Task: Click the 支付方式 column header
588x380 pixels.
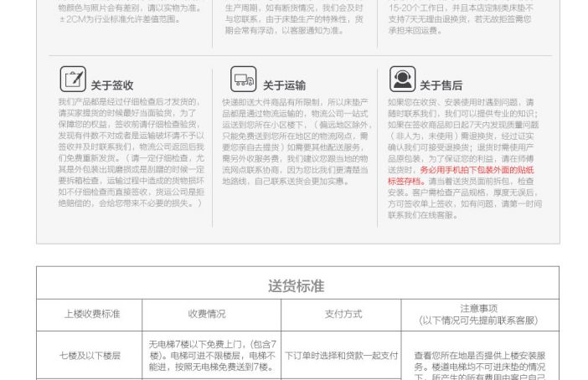Action: tap(343, 314)
